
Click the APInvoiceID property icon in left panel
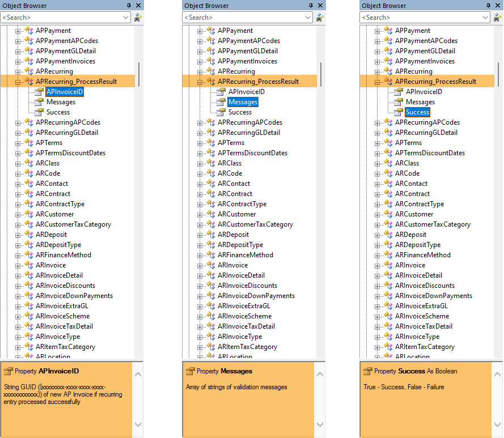pos(39,92)
